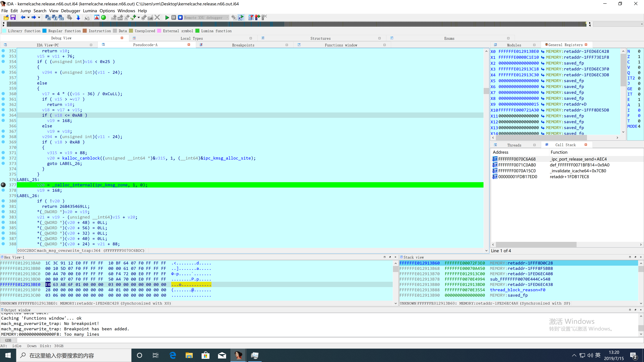Expand the back navigation history dropdown arrow
The height and width of the screenshot is (362, 644).
coord(29,17)
